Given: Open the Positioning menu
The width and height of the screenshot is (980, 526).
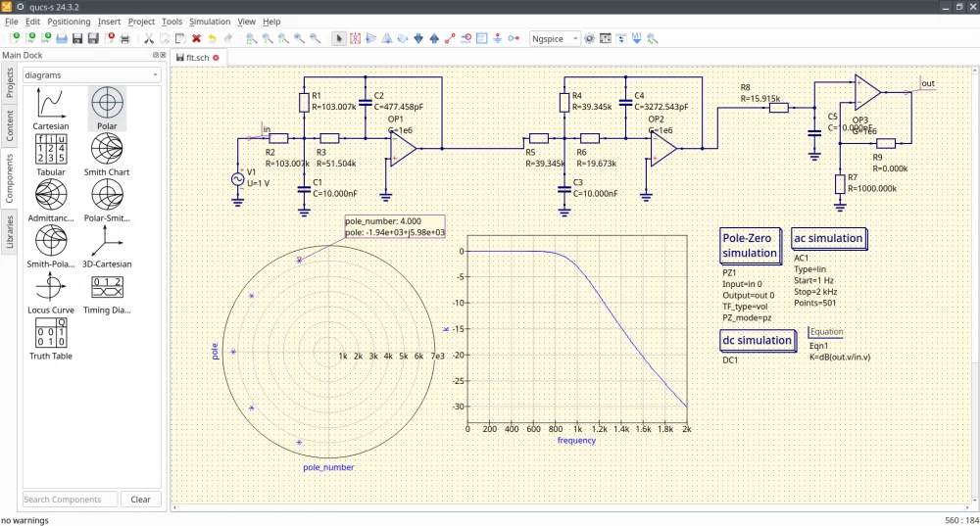Looking at the screenshot, I should [69, 21].
